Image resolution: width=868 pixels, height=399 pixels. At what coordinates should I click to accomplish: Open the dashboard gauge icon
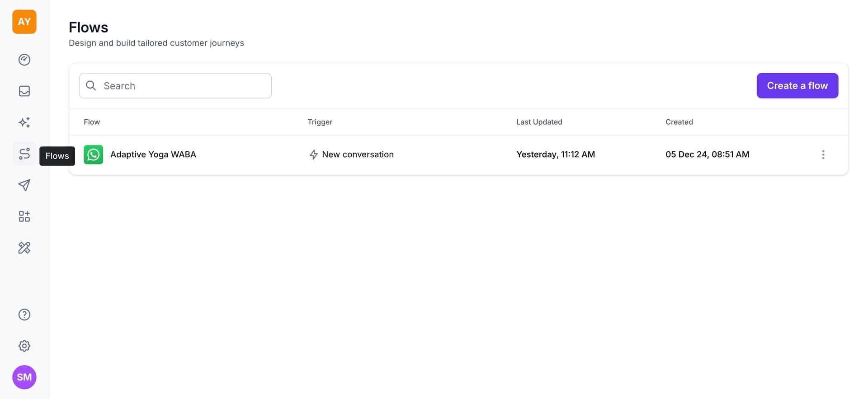click(x=24, y=60)
